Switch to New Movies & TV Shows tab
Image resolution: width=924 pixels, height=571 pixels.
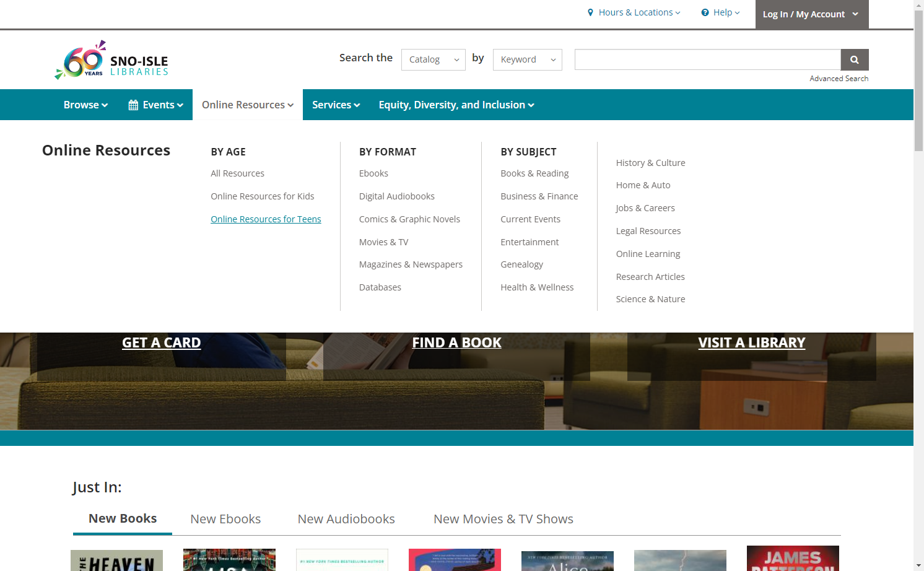[x=503, y=519]
